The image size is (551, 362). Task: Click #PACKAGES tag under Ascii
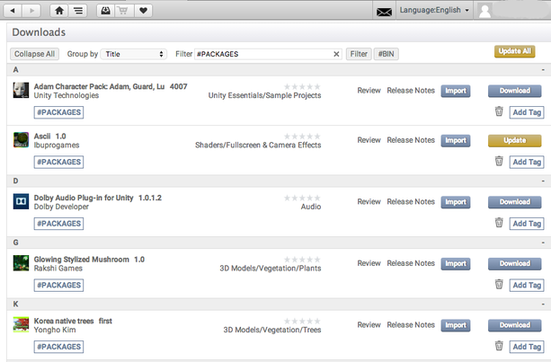pos(59,162)
